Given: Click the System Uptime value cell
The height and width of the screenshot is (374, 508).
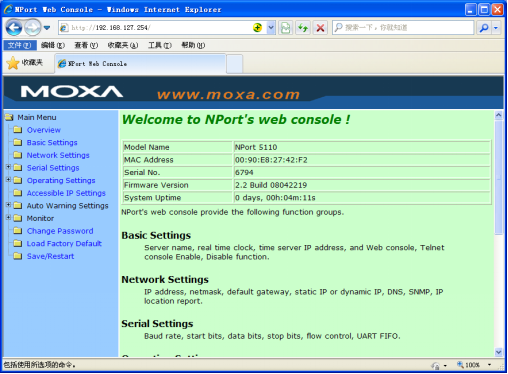Looking at the screenshot, I should click(x=362, y=198).
